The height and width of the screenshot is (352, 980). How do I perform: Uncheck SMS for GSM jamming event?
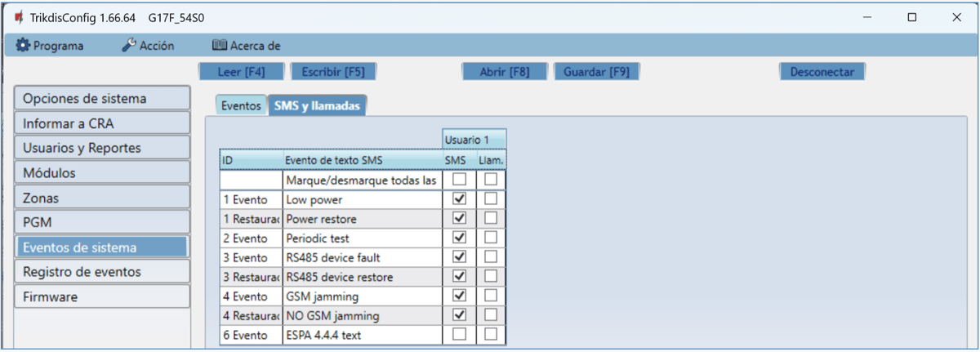(x=459, y=296)
